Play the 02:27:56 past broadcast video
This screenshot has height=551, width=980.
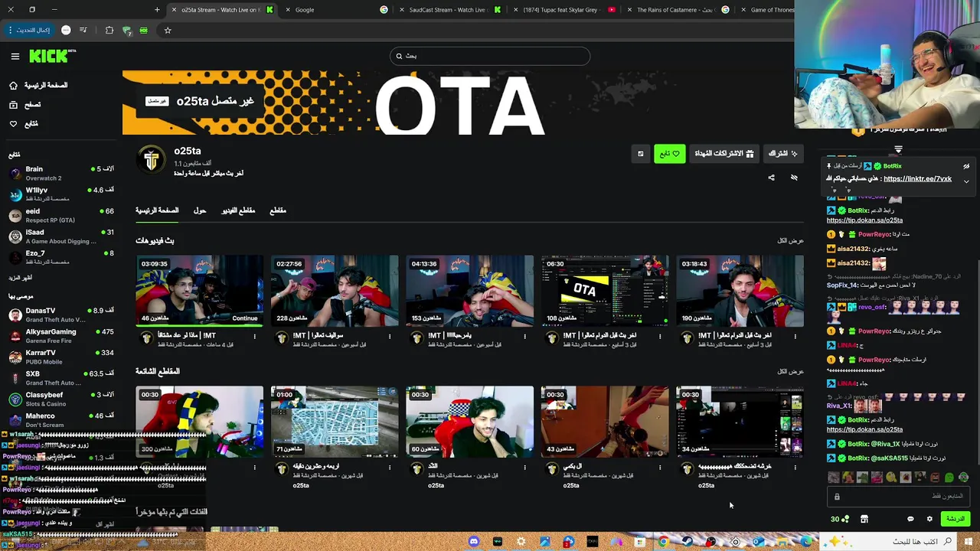[x=335, y=291]
